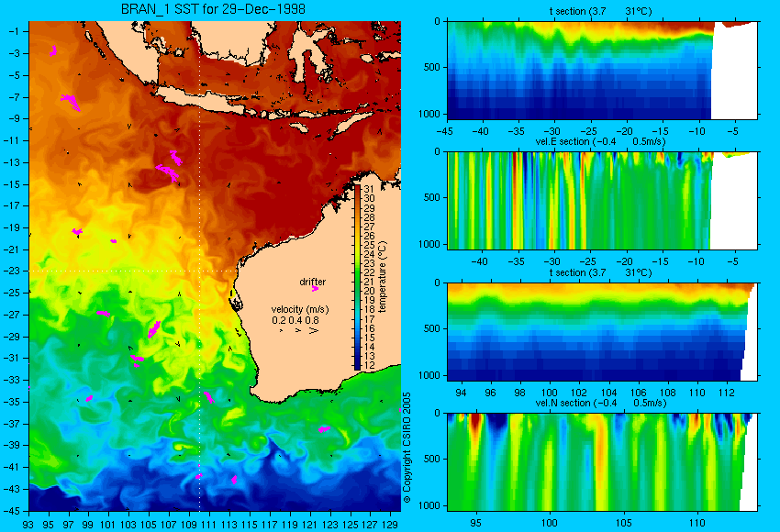Screen dimensions: 780x532
Task: Click the t section title above the longitude profile
Action: [600, 272]
